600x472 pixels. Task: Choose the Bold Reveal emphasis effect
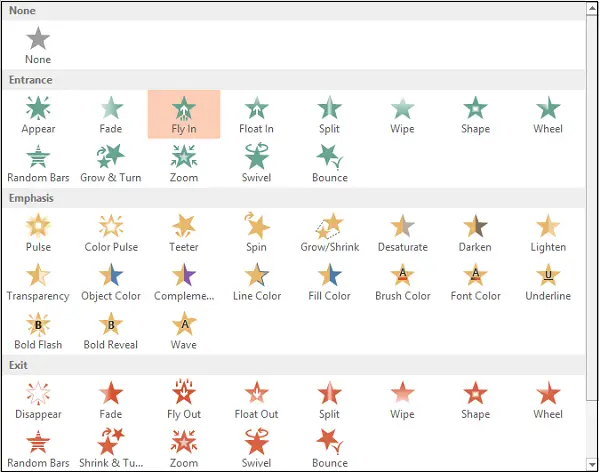[111, 331]
